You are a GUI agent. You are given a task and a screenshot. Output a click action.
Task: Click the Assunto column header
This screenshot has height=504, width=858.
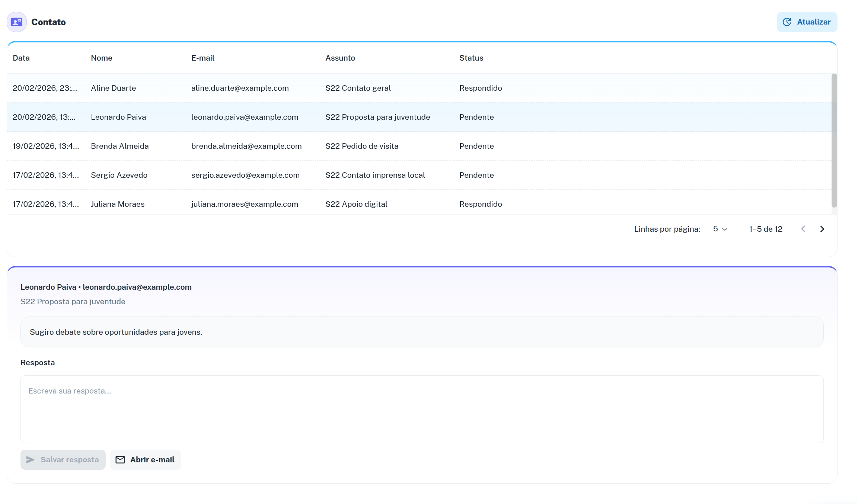tap(340, 58)
